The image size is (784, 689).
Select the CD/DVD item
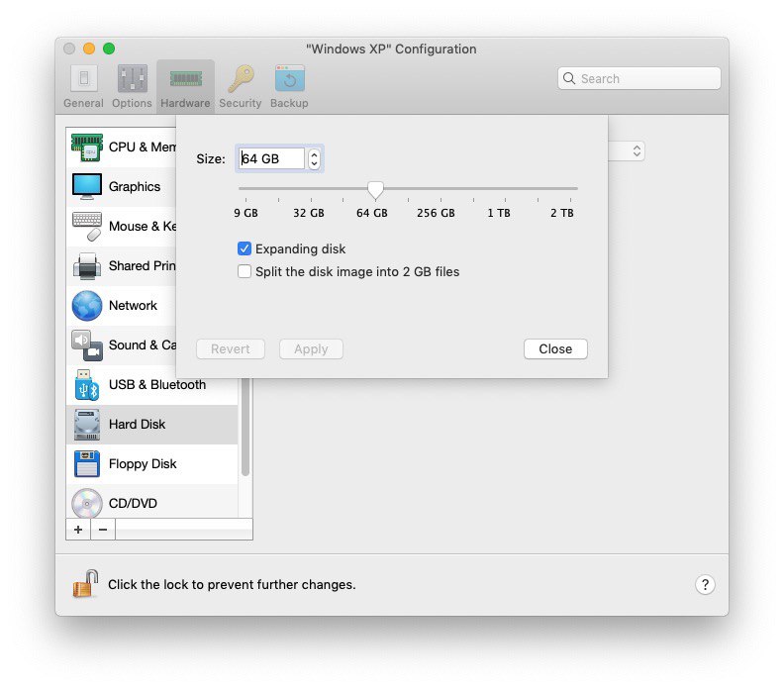[152, 502]
